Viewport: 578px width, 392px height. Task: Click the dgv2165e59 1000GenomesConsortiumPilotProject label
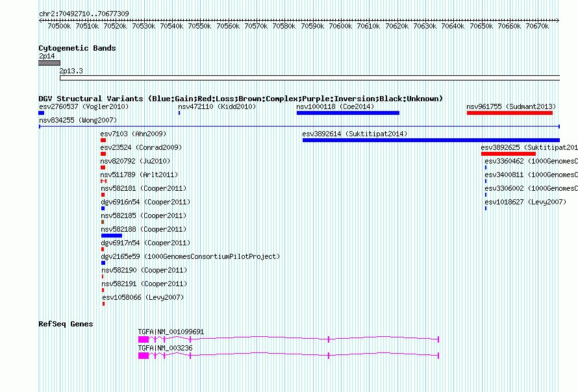(190, 256)
